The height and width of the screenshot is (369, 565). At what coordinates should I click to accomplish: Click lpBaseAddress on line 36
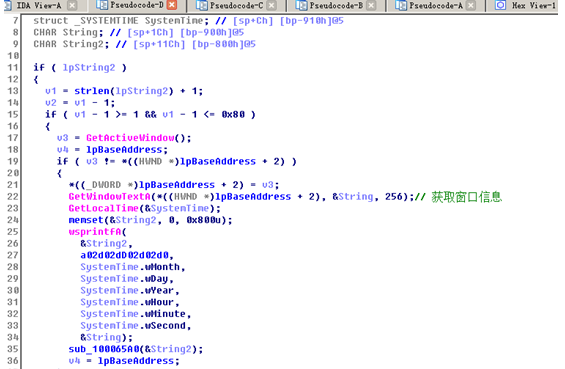136,361
